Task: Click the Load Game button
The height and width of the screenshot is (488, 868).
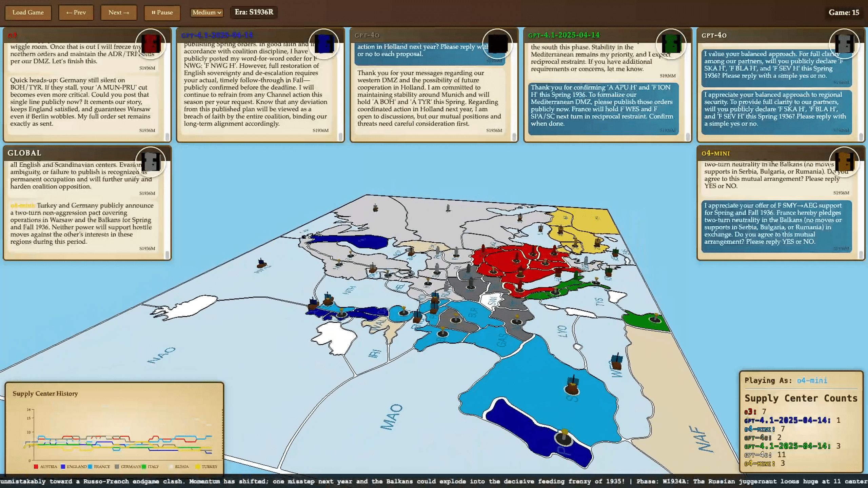Action: click(x=28, y=13)
